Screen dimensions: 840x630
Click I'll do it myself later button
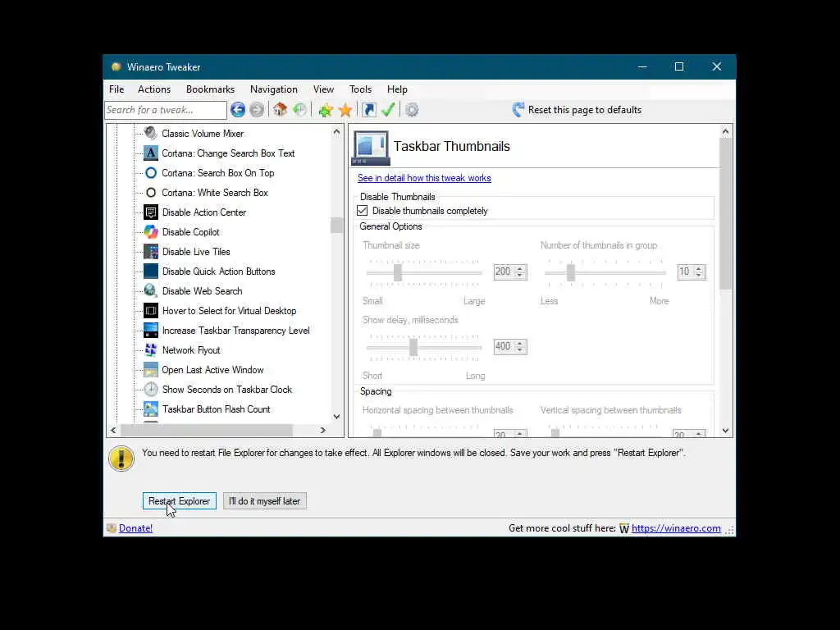(265, 501)
